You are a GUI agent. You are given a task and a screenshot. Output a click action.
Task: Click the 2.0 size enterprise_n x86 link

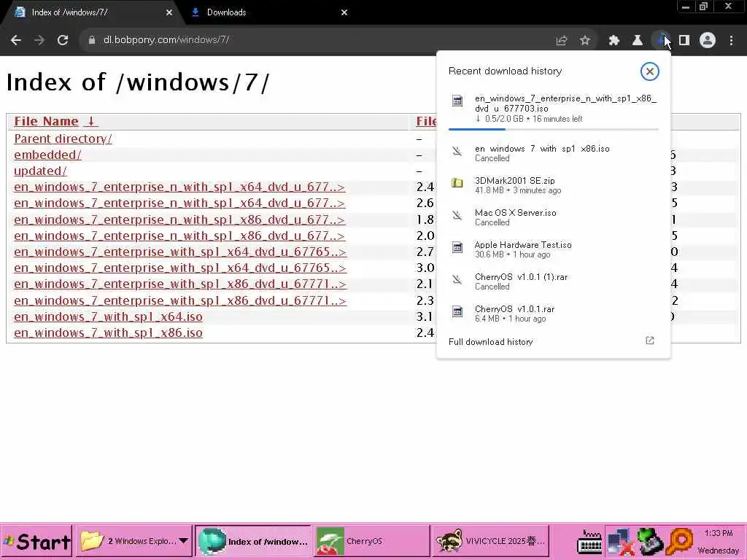179,236
